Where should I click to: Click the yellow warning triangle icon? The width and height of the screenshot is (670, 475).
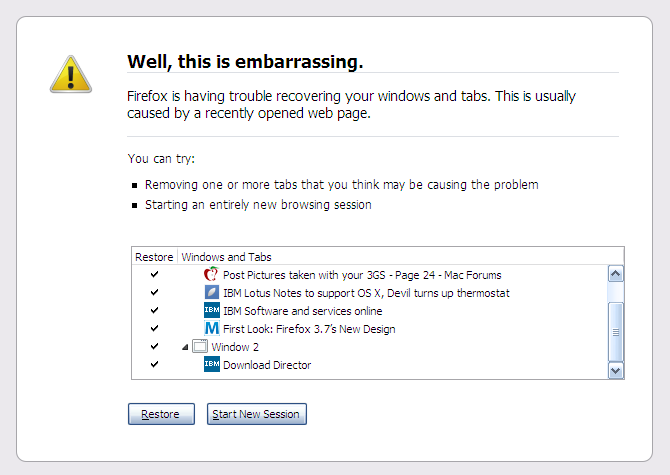click(x=71, y=74)
